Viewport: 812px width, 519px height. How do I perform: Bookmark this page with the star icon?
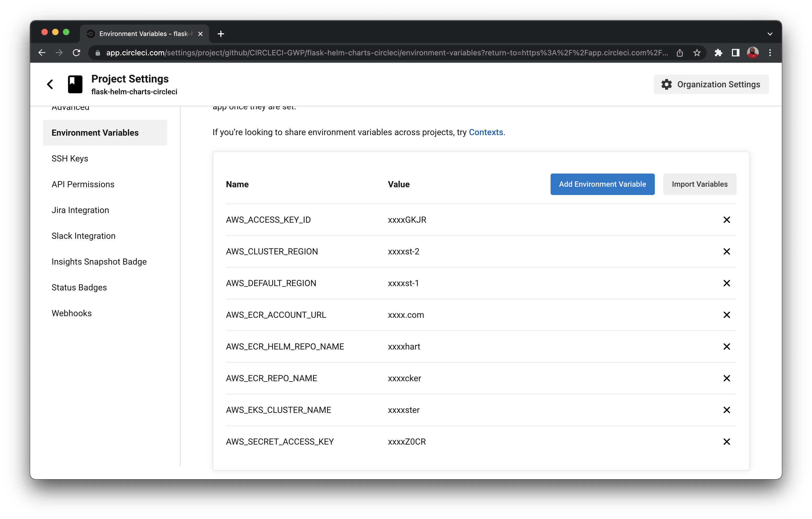(x=697, y=53)
